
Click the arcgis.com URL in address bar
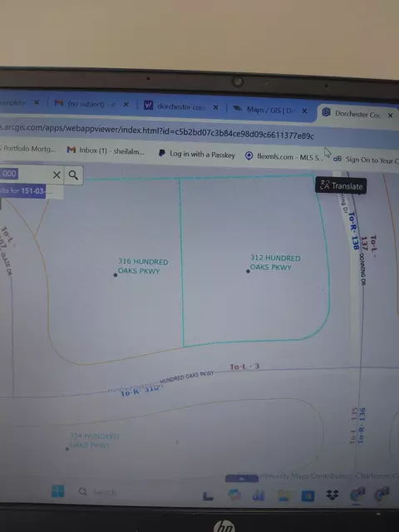tap(157, 131)
